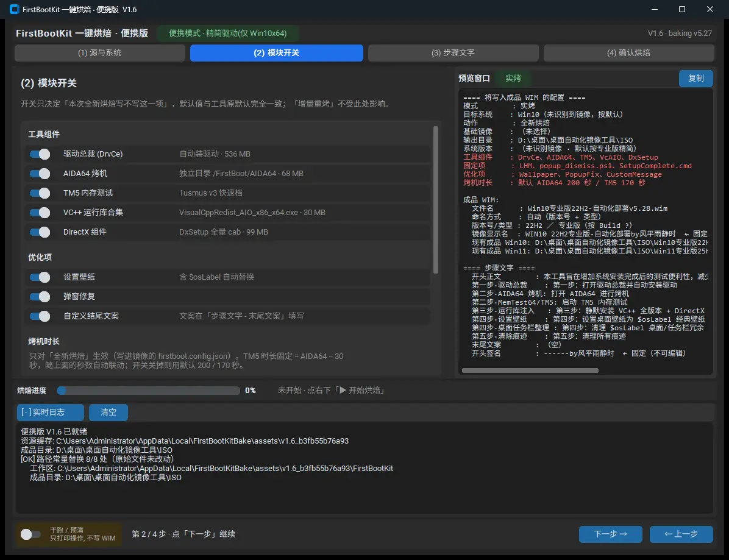
Task: Toggle the 自定义结尾文案 switch
Action: (x=40, y=316)
